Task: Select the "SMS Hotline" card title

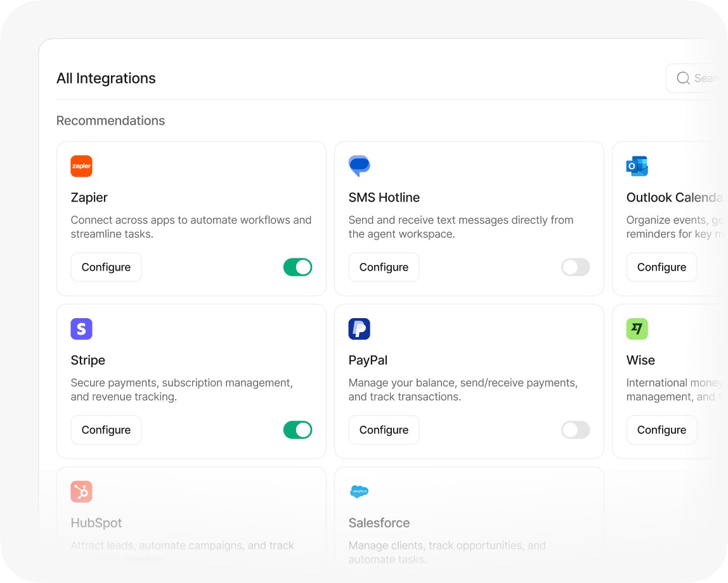Action: tap(384, 198)
